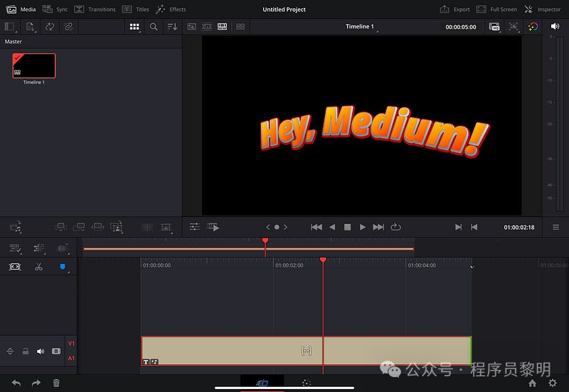Select the Timeline 1 thumbnail in Master bin

(x=33, y=66)
